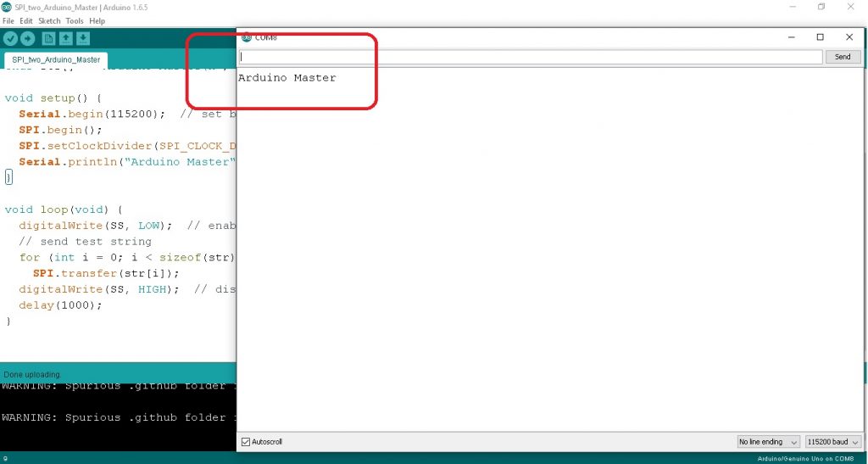Click the SPI.transfer(str[i]); code line
The image size is (868, 464).
click(x=106, y=273)
